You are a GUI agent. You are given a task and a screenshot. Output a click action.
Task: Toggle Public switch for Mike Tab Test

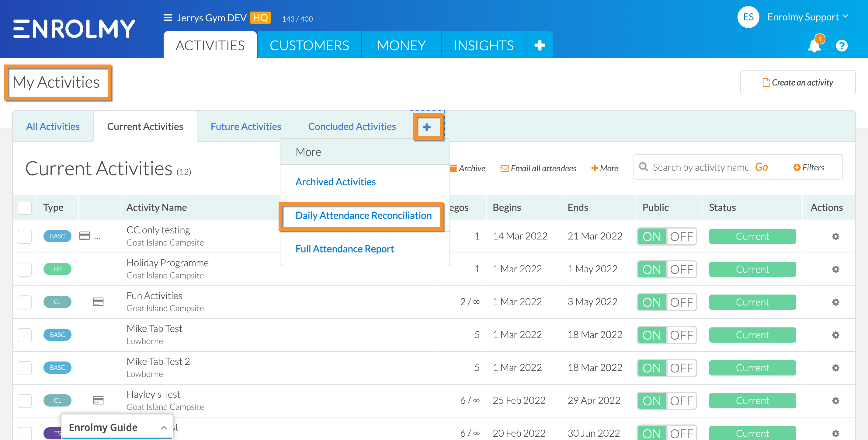(666, 335)
